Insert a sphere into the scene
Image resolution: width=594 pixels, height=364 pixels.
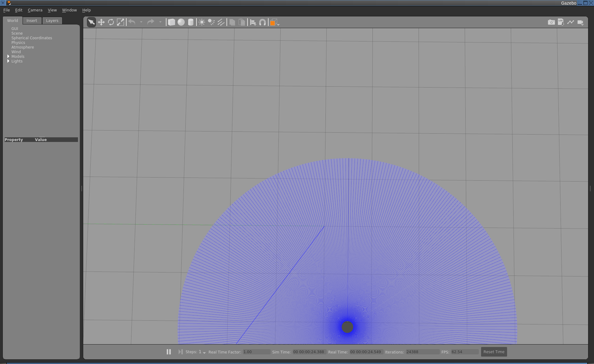click(x=181, y=22)
